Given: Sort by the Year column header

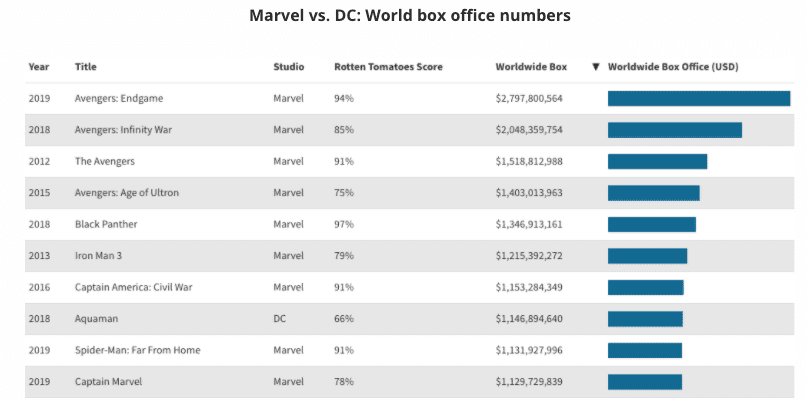Looking at the screenshot, I should pos(38,67).
